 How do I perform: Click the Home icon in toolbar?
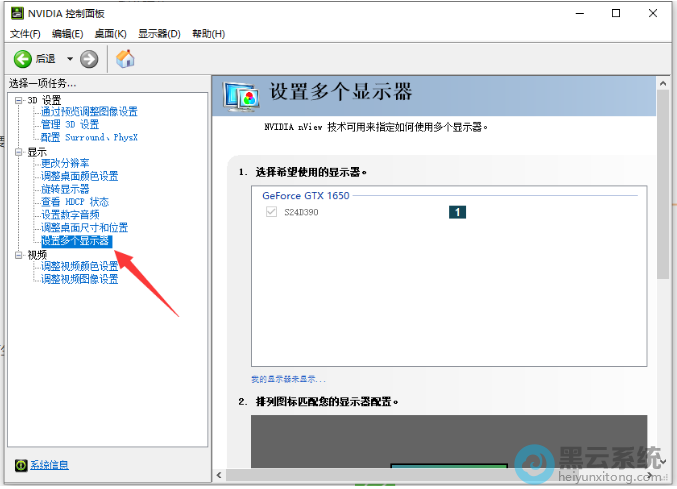tap(125, 59)
